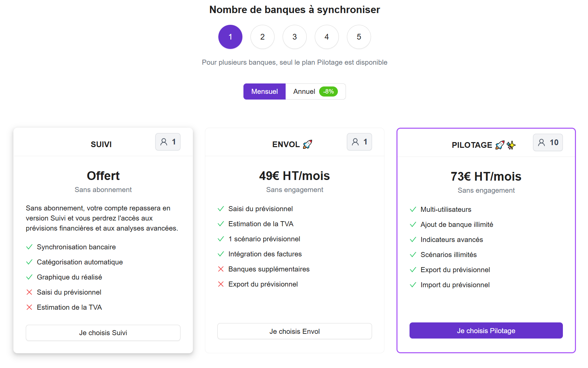The image size is (588, 368).
Task: Click the Catégorisation automatique feature text
Action: click(x=80, y=262)
